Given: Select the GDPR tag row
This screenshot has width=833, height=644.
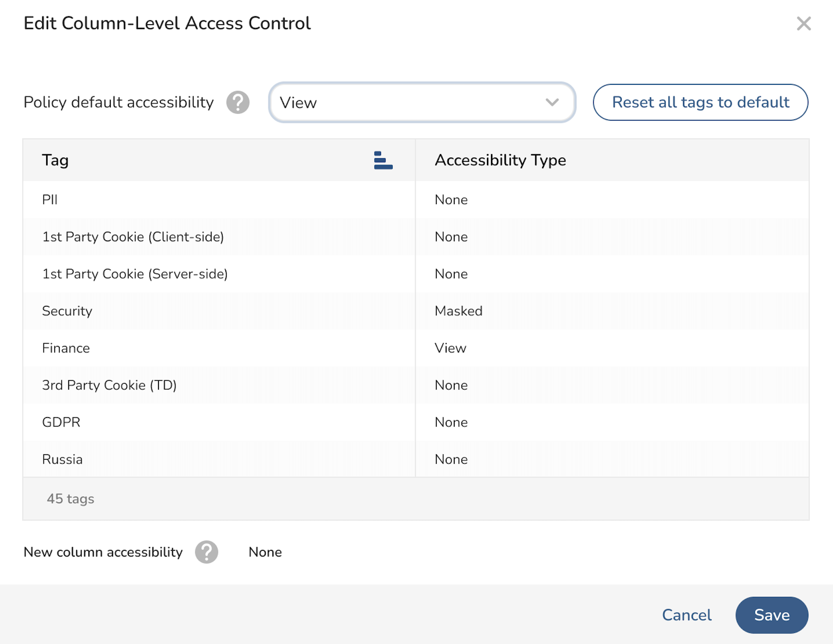Looking at the screenshot, I should coord(61,422).
